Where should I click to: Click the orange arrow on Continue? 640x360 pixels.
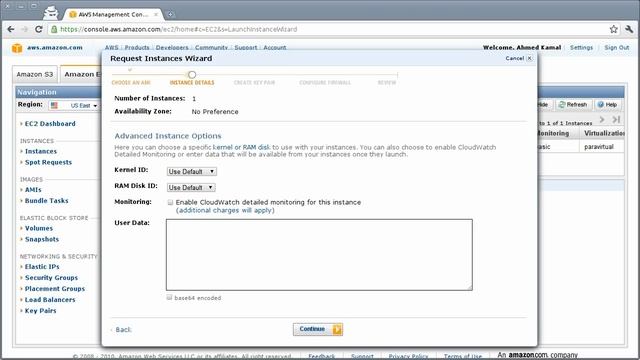click(337, 329)
